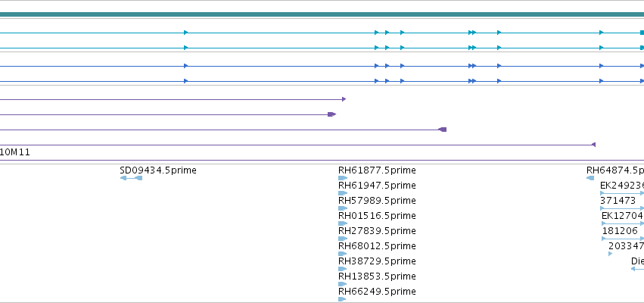This screenshot has height=303, width=644.
Task: Open the RH61947.5prime feature label
Action: (x=377, y=186)
